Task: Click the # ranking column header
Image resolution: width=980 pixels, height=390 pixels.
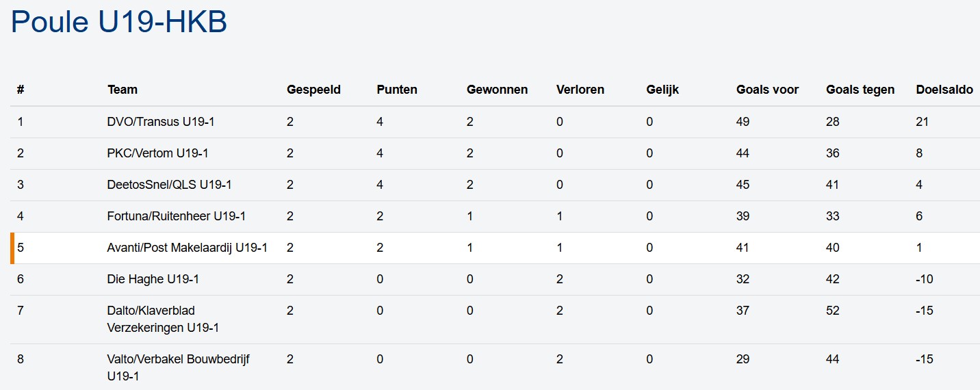Action: [x=21, y=90]
